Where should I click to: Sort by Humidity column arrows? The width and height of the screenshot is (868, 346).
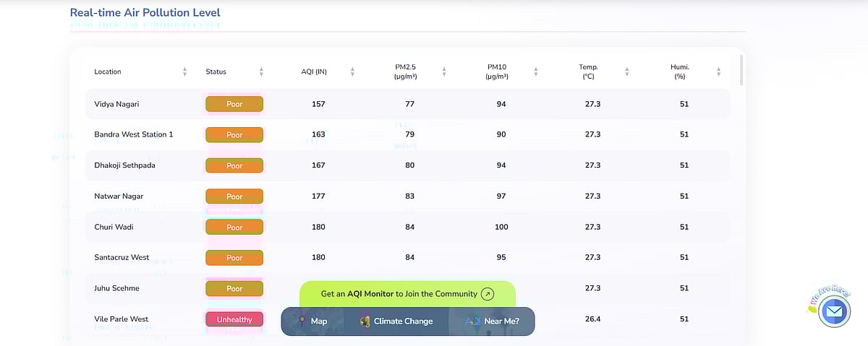pyautogui.click(x=718, y=72)
